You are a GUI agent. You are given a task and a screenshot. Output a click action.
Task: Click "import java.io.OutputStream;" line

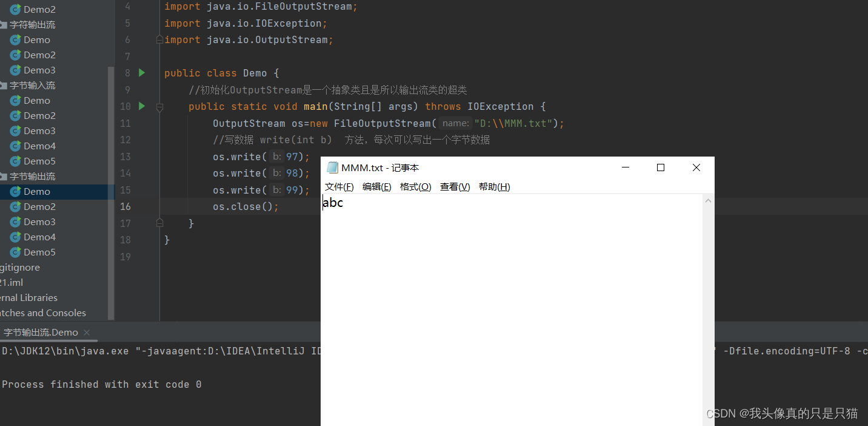pyautogui.click(x=249, y=39)
